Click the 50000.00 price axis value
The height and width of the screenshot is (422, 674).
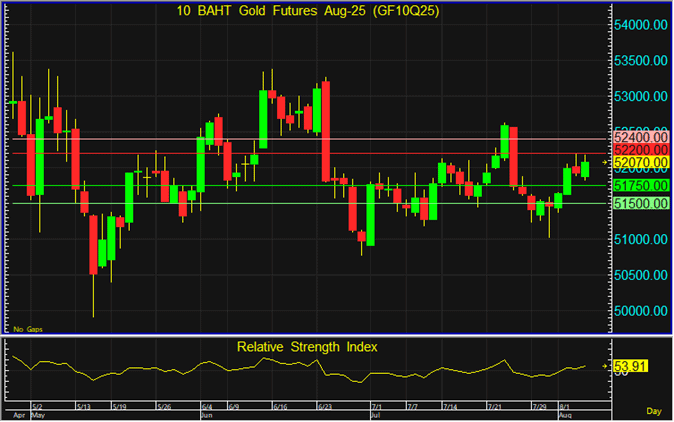638,311
